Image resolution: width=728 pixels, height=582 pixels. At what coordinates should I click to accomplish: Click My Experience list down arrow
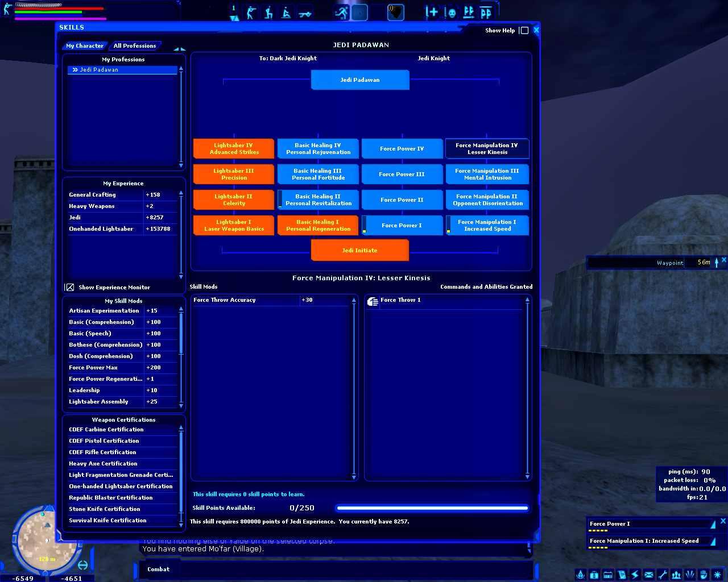[181, 277]
